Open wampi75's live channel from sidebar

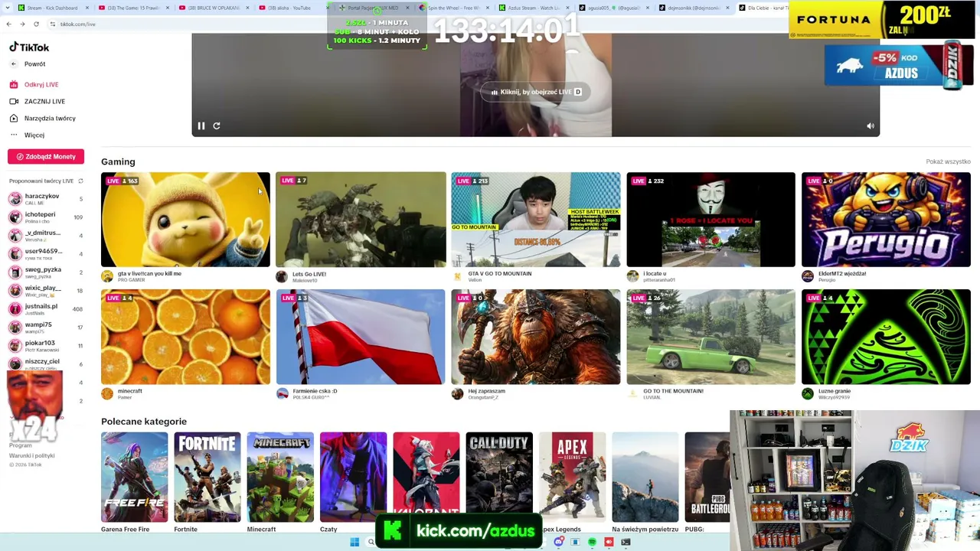(x=46, y=328)
